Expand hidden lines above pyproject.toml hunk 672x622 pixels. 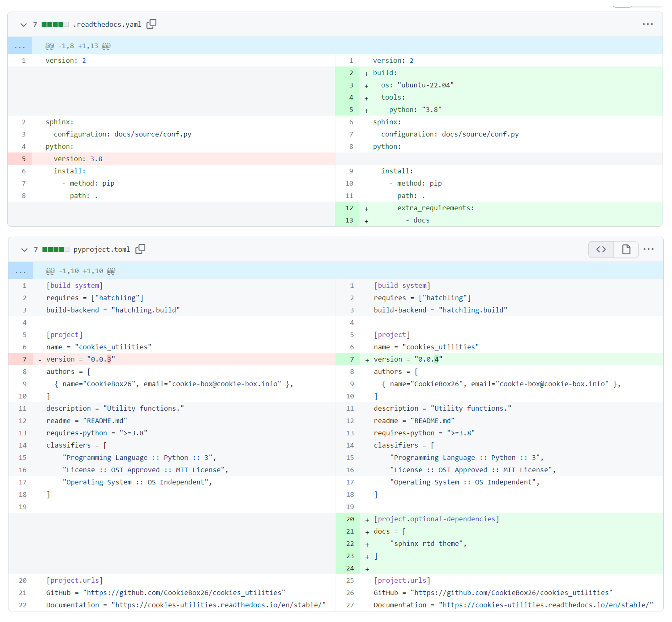click(x=20, y=271)
